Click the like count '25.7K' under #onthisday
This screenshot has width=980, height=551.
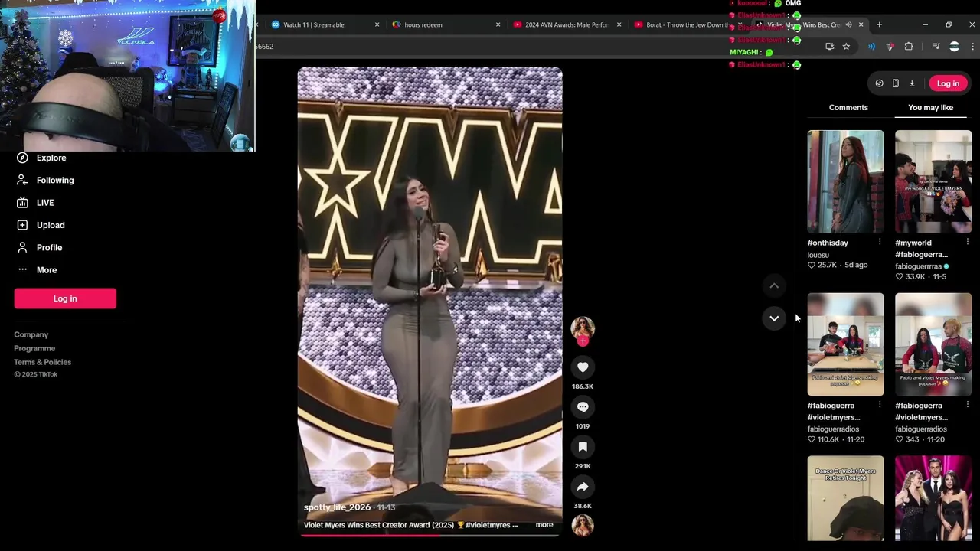click(827, 265)
